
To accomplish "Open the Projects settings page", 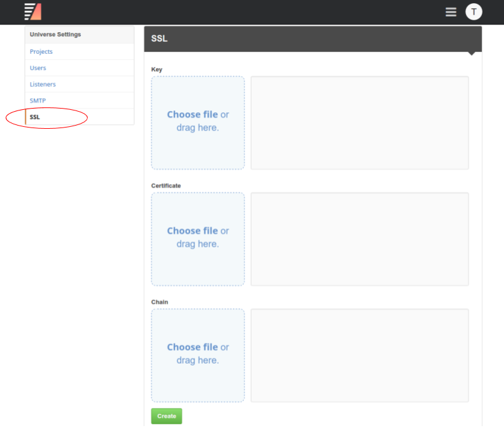I will click(41, 52).
